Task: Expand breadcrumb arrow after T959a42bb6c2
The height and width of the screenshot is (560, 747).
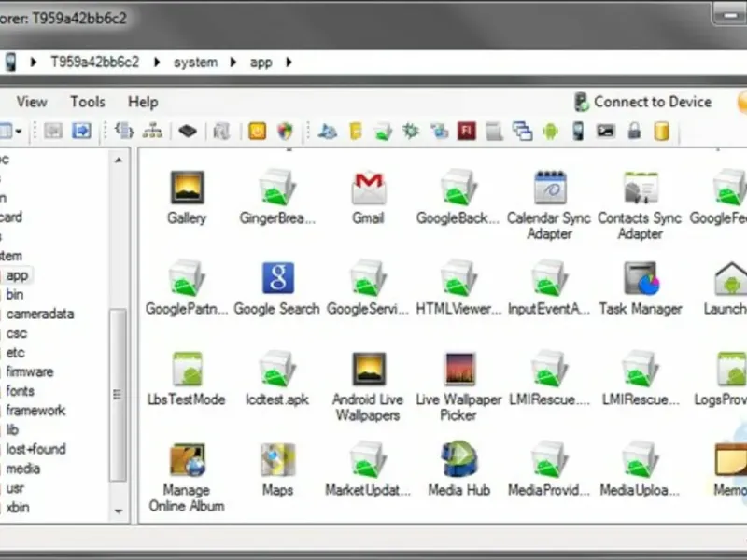Action: coord(157,63)
